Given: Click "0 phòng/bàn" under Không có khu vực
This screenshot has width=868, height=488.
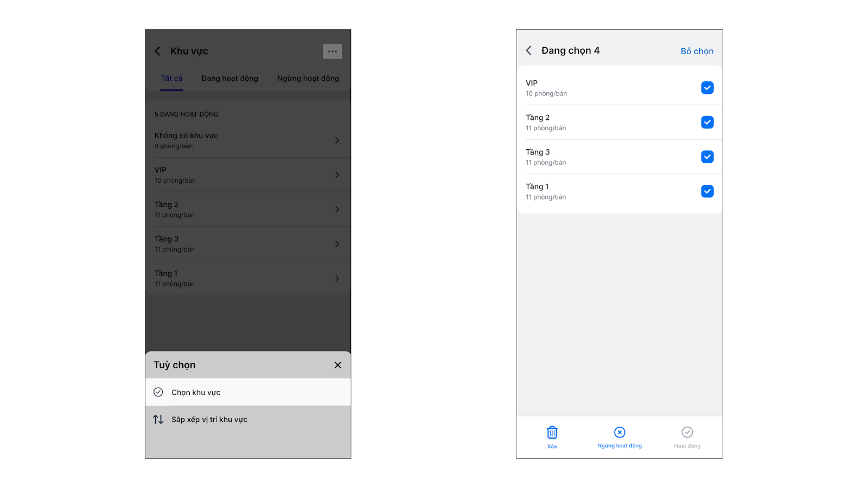Looking at the screenshot, I should (x=174, y=146).
